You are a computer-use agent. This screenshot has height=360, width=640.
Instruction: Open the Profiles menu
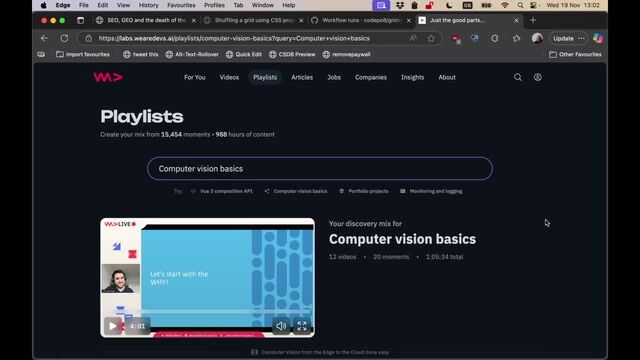214,5
